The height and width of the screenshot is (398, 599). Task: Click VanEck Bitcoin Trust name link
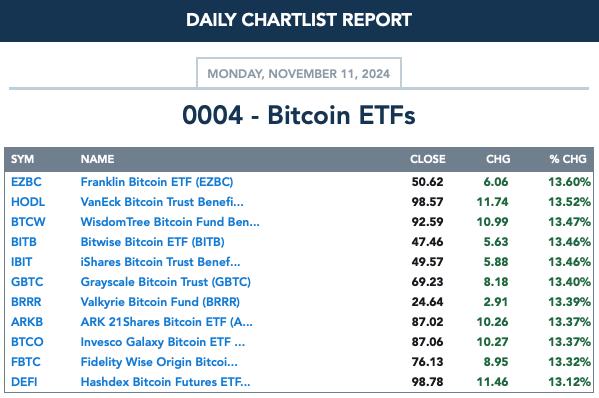(162, 202)
